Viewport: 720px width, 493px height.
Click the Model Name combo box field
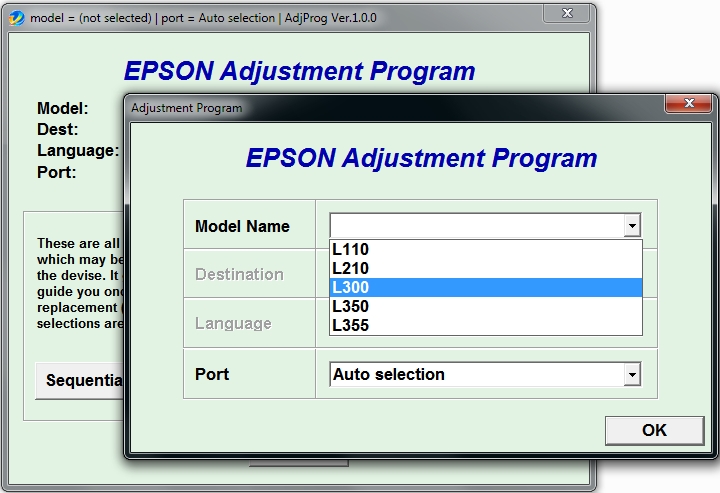(485, 225)
